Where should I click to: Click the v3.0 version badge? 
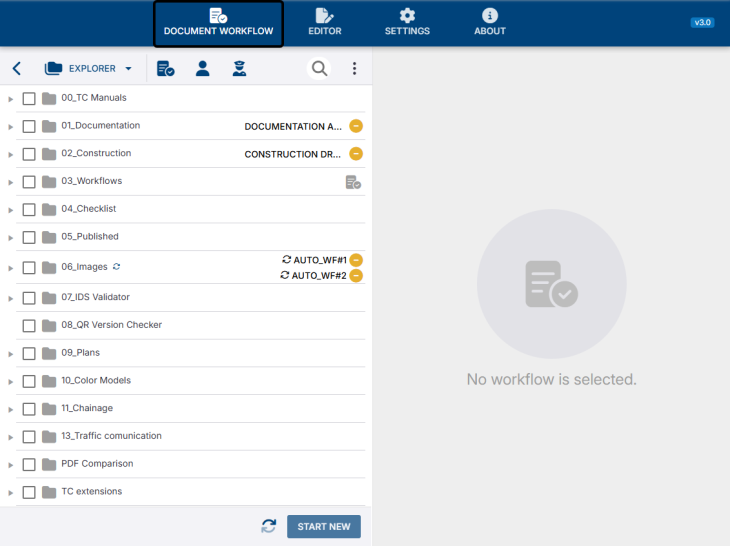click(702, 22)
